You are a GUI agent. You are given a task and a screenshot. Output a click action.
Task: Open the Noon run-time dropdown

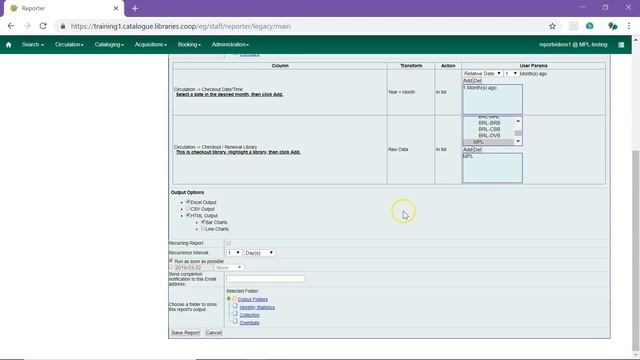229,267
